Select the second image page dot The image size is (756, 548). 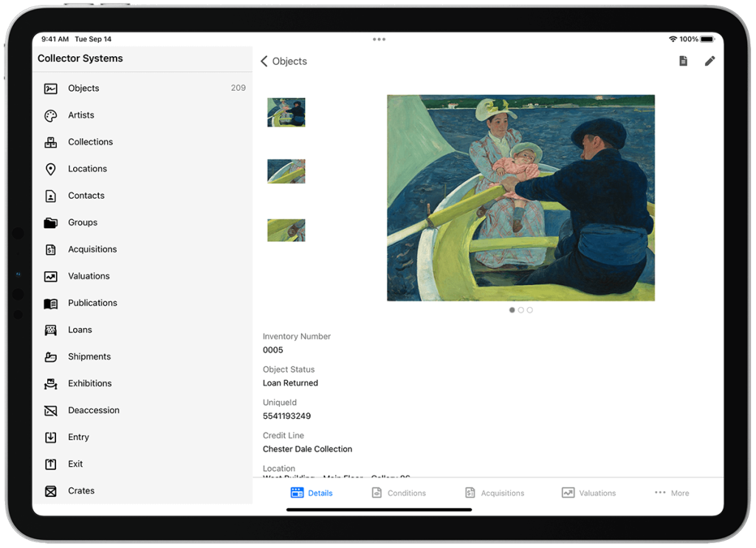pos(521,310)
